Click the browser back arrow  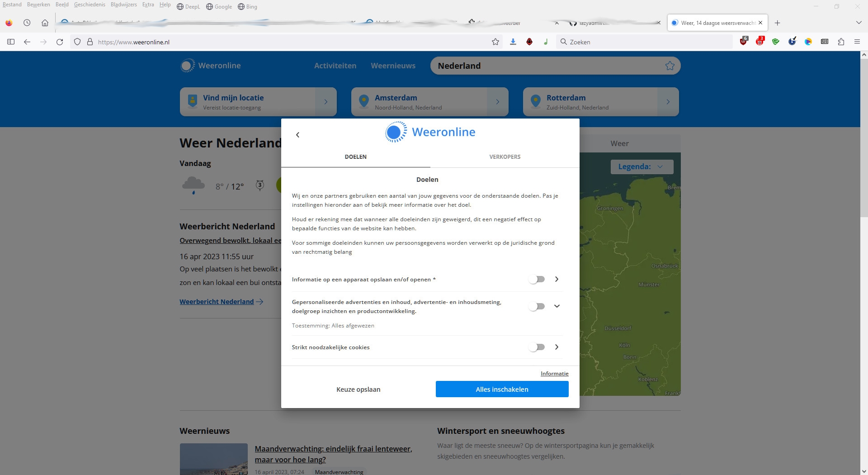[x=27, y=42]
